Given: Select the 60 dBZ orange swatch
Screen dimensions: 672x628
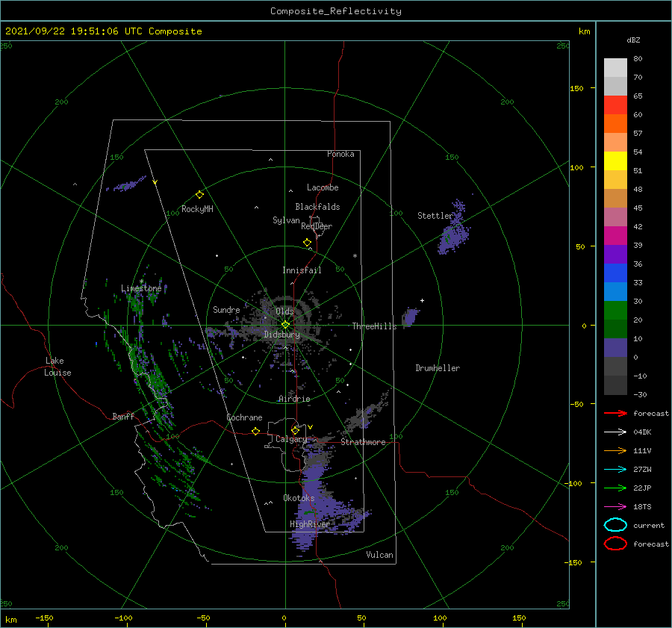Looking at the screenshot, I should [x=615, y=123].
